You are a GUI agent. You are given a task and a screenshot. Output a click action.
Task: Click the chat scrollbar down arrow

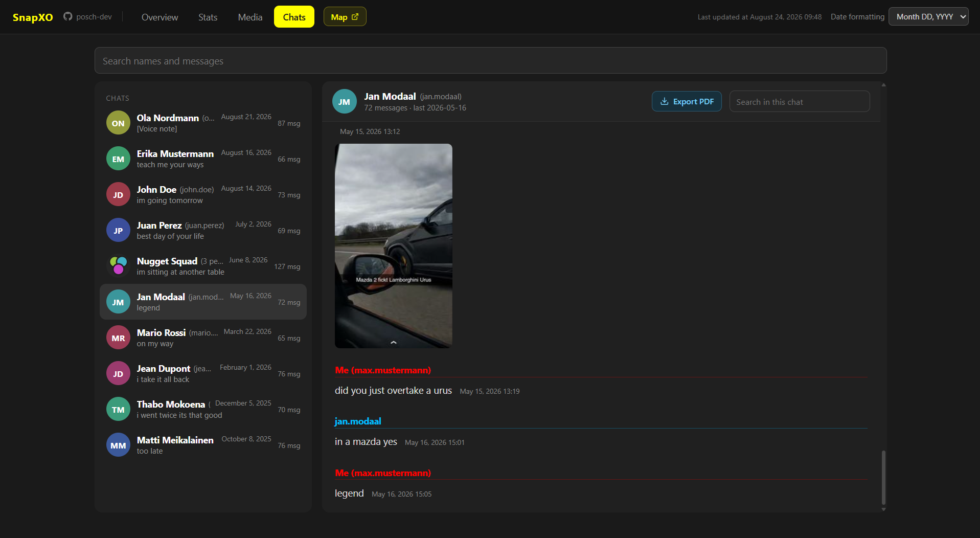(883, 509)
